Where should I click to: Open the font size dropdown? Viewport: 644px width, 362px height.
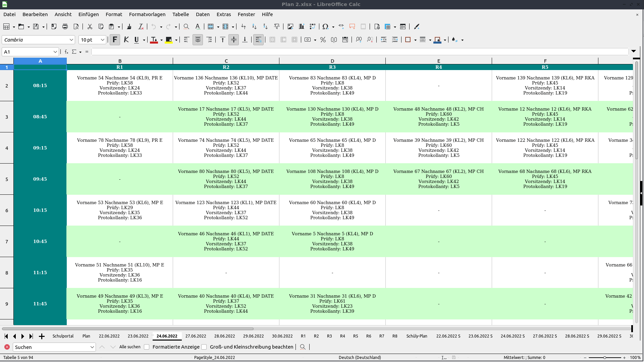tap(103, 40)
